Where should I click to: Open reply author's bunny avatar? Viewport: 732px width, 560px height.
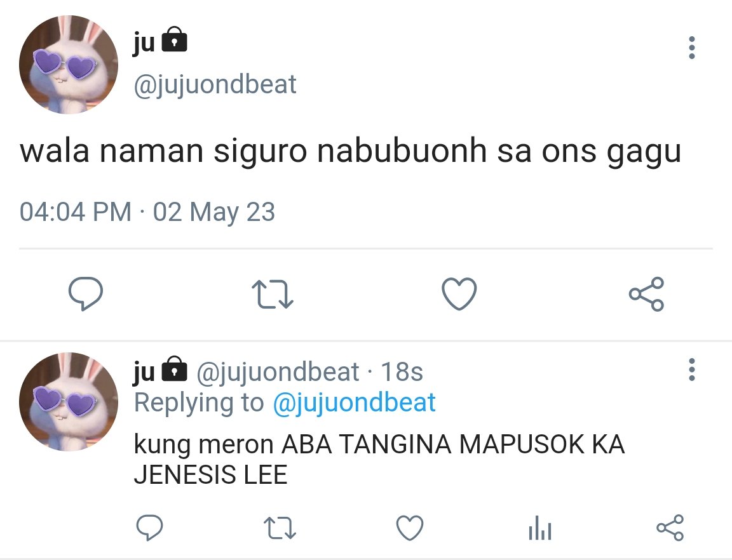pyautogui.click(x=69, y=401)
